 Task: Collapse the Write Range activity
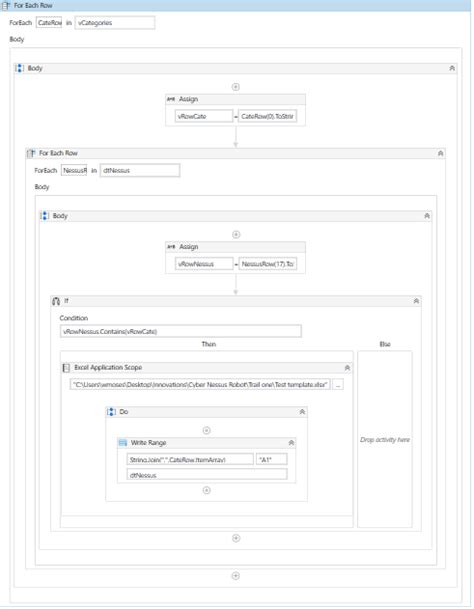click(291, 443)
